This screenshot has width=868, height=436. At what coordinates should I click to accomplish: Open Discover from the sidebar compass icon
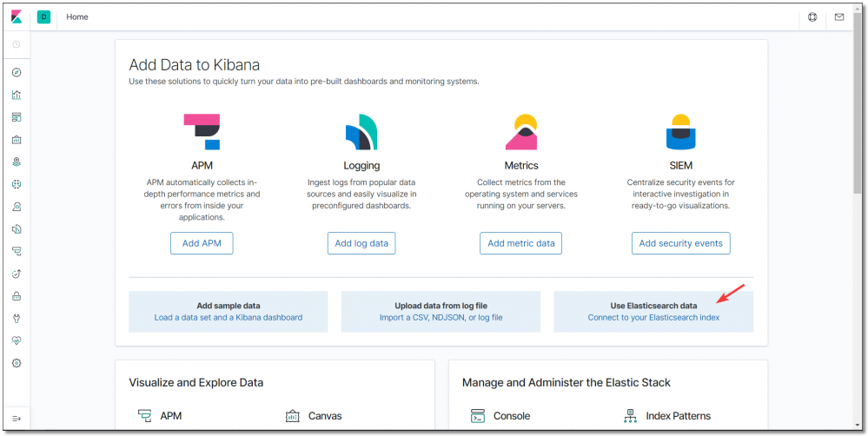coord(17,72)
